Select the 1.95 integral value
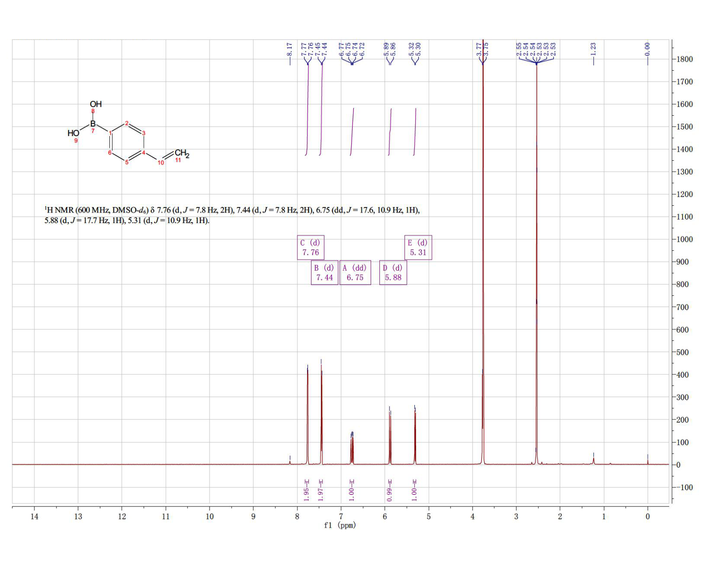This screenshot has height=563, width=728. [x=307, y=495]
